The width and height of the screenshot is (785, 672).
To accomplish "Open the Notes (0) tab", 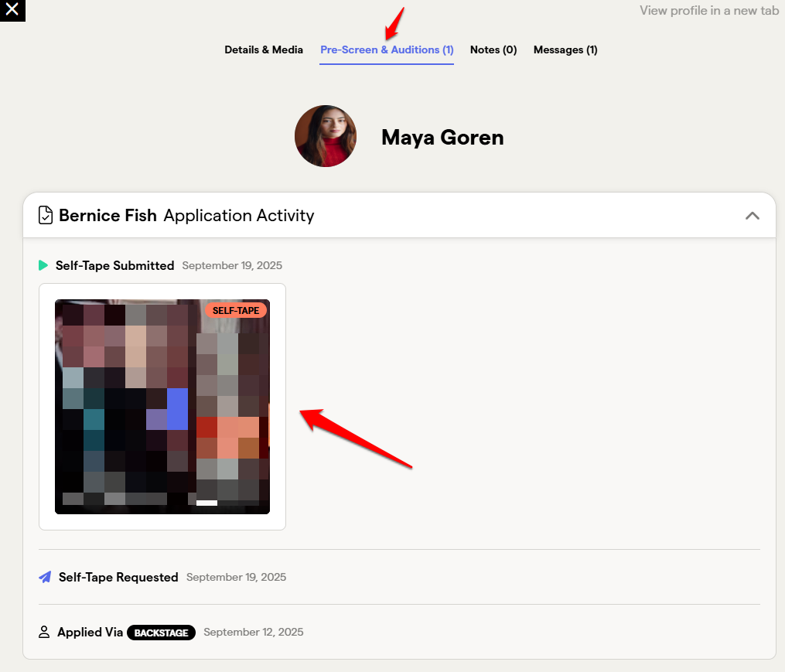I will 493,49.
